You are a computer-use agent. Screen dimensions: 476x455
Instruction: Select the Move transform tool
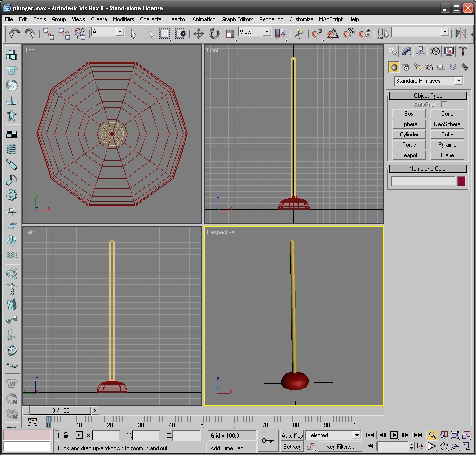click(198, 33)
